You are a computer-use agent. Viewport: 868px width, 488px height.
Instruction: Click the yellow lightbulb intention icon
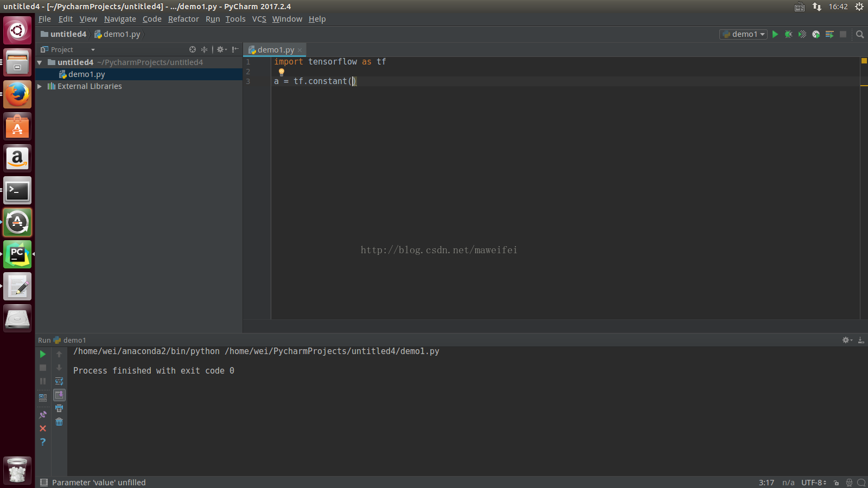coord(281,72)
